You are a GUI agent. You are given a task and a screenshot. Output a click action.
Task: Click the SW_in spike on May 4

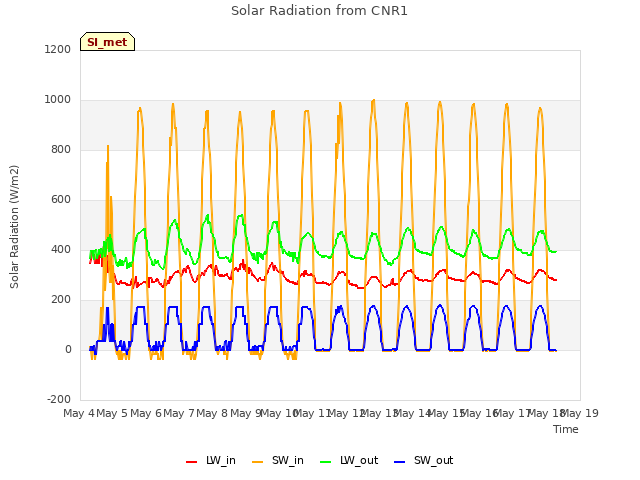[108, 146]
